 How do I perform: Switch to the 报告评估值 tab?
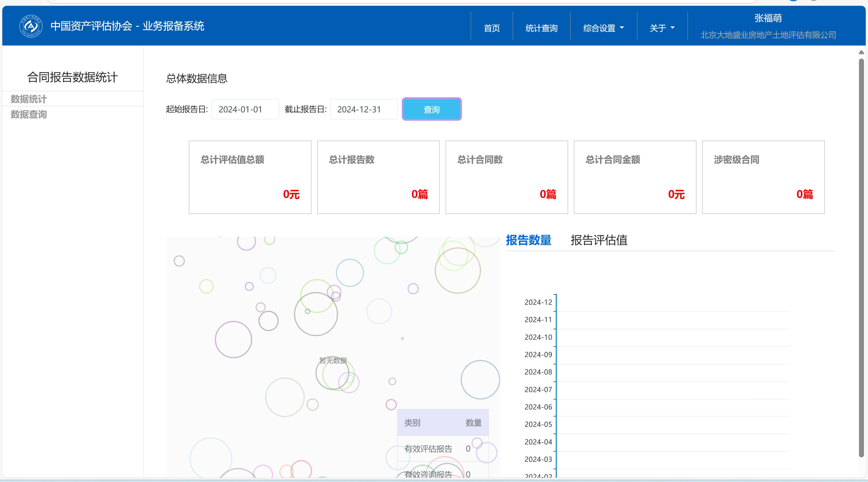pyautogui.click(x=599, y=240)
